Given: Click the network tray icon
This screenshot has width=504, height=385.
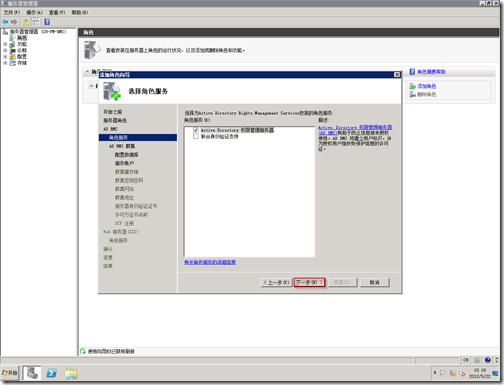Looking at the screenshot, I should pyautogui.click(x=452, y=373).
